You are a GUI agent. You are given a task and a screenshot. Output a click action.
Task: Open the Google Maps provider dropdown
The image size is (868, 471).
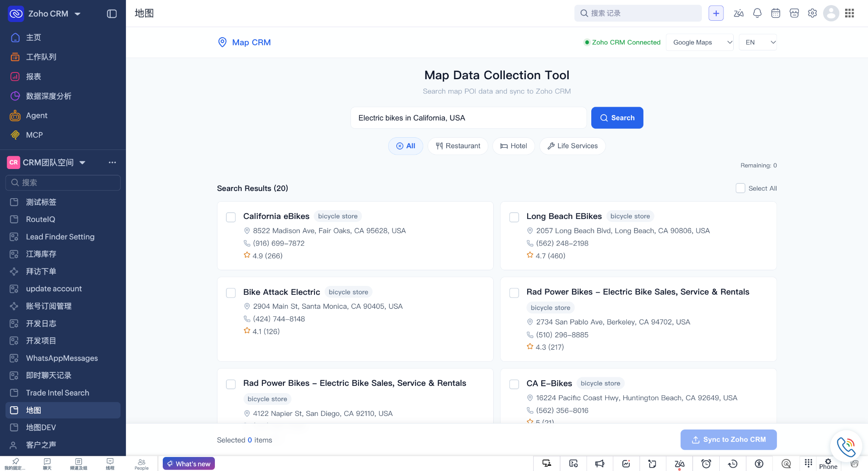[x=700, y=42]
